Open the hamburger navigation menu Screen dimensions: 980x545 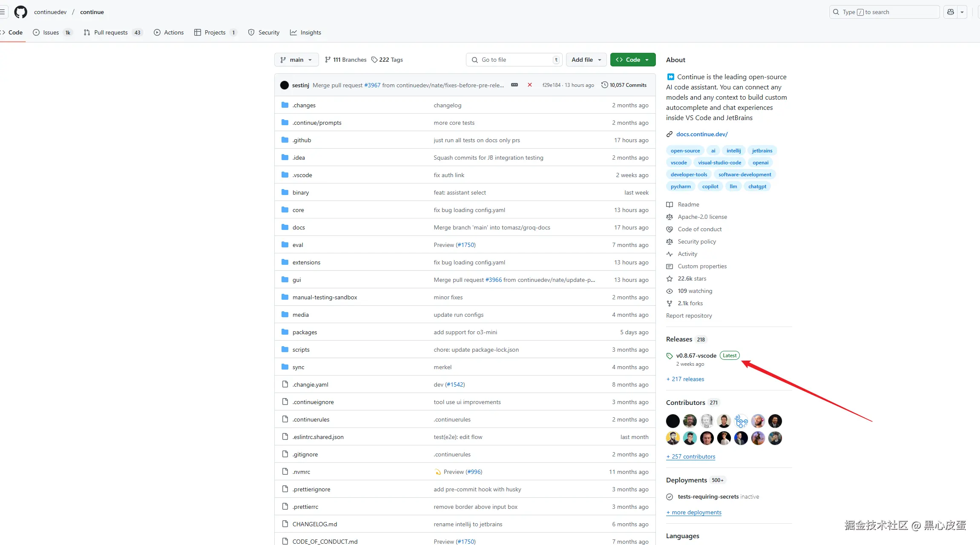click(x=3, y=12)
